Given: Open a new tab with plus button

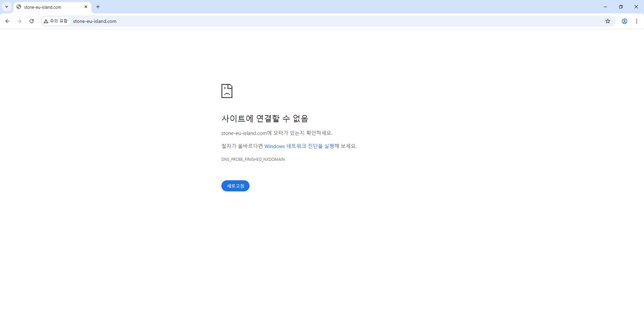Looking at the screenshot, I should coord(98,7).
